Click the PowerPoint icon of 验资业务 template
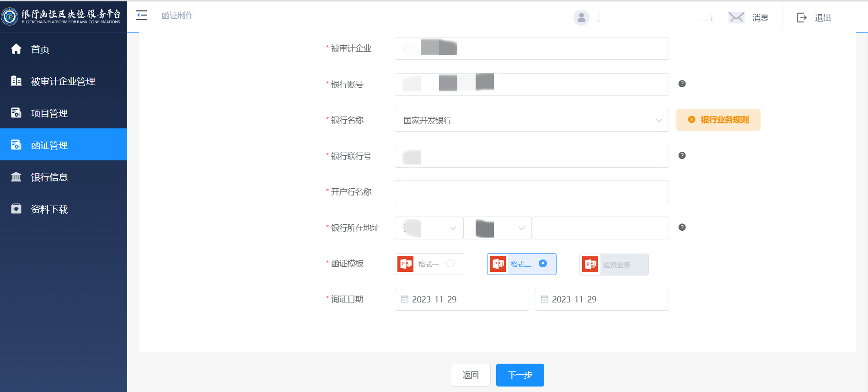The image size is (868, 392). (x=590, y=264)
